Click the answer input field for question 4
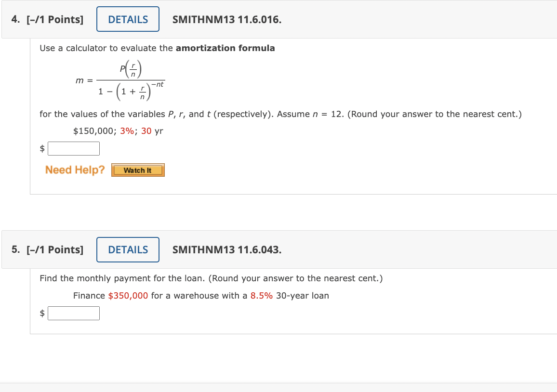Screen dimensions: 557x392 [x=73, y=148]
